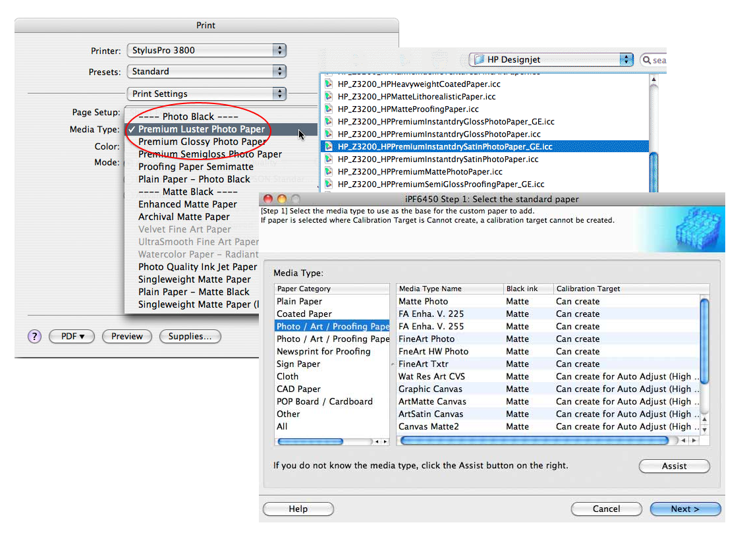This screenshot has height=560, width=747.
Task: Select Newsprint for Proofing category
Action: tap(332, 351)
